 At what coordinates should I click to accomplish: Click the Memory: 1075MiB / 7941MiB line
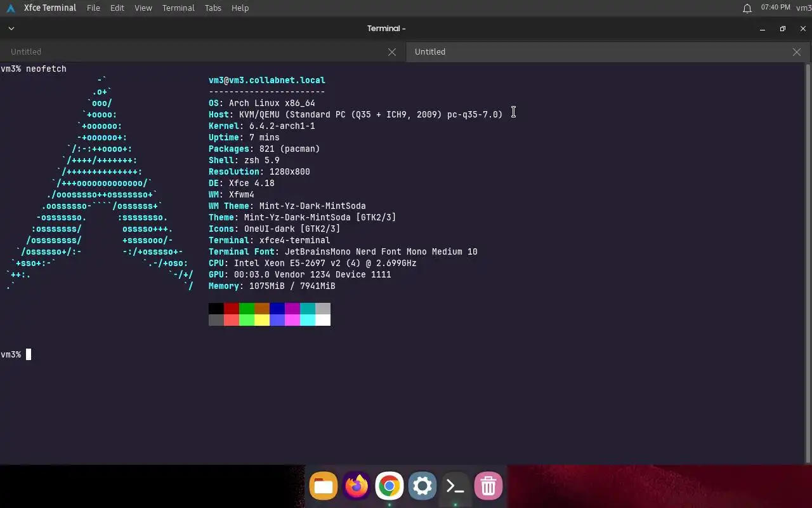pyautogui.click(x=272, y=286)
